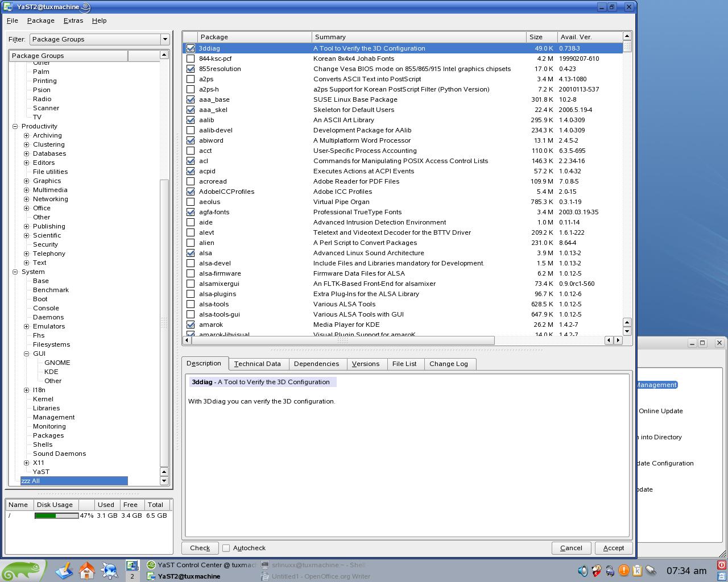728x582 pixels.
Task: Open the Extras menu
Action: 73,20
